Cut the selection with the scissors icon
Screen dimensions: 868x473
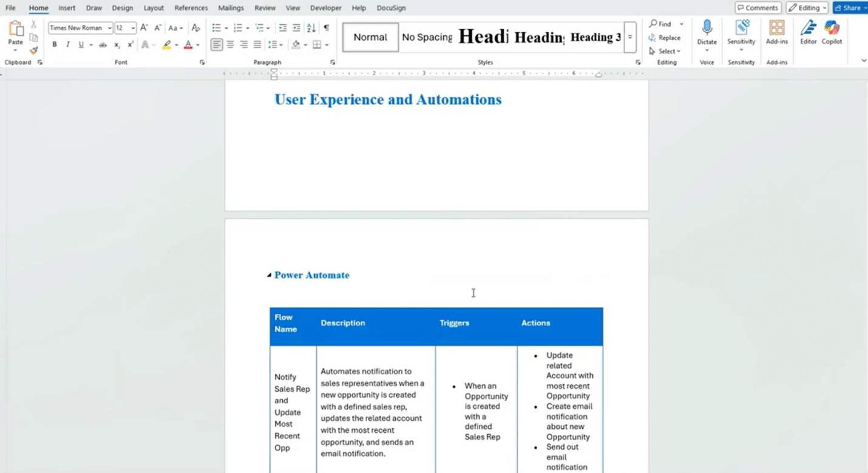(x=34, y=24)
